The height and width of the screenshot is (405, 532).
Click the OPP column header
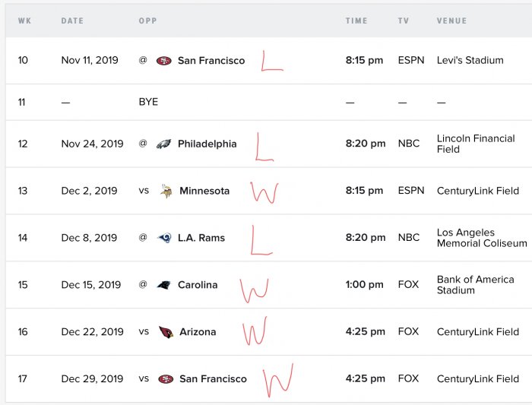click(x=147, y=21)
